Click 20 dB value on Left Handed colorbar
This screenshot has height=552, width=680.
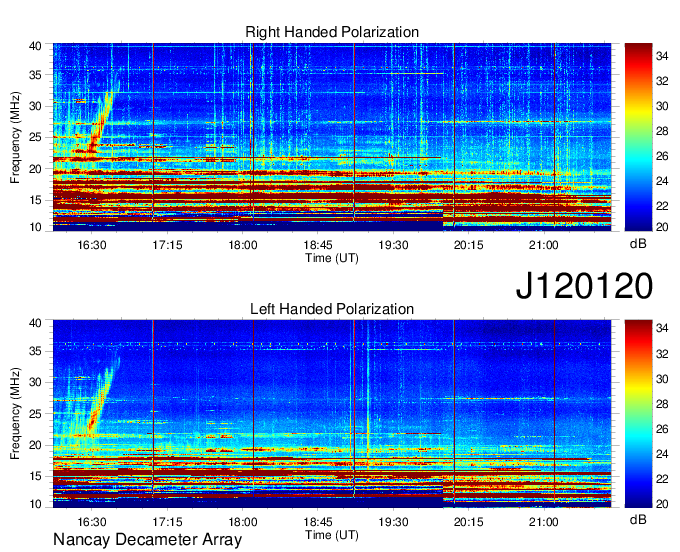point(662,503)
